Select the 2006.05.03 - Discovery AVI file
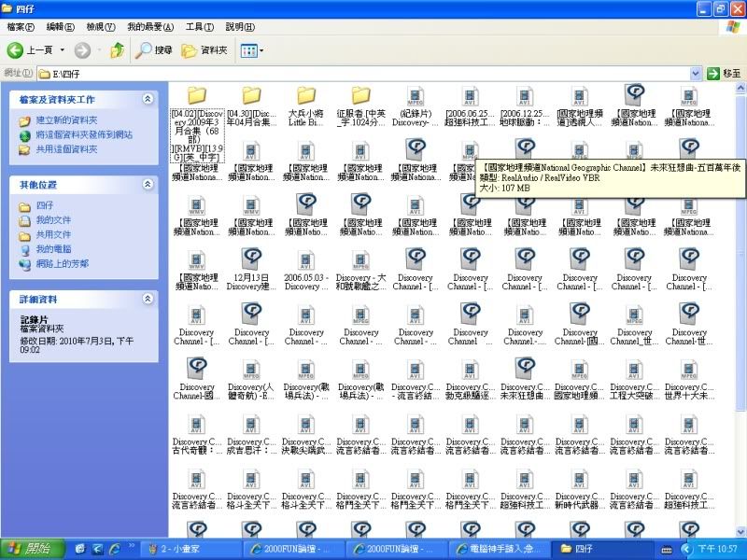This screenshot has height=560, width=747. pos(306,269)
